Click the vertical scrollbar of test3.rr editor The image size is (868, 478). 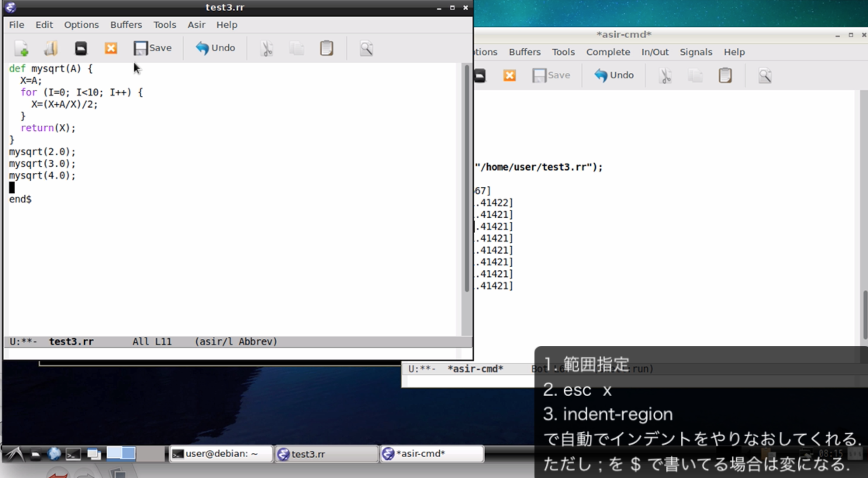tap(467, 178)
